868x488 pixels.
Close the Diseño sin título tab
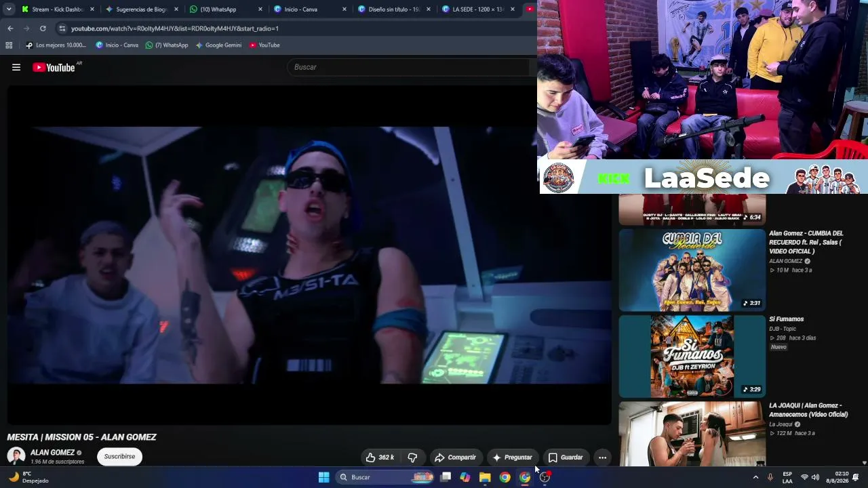(428, 9)
